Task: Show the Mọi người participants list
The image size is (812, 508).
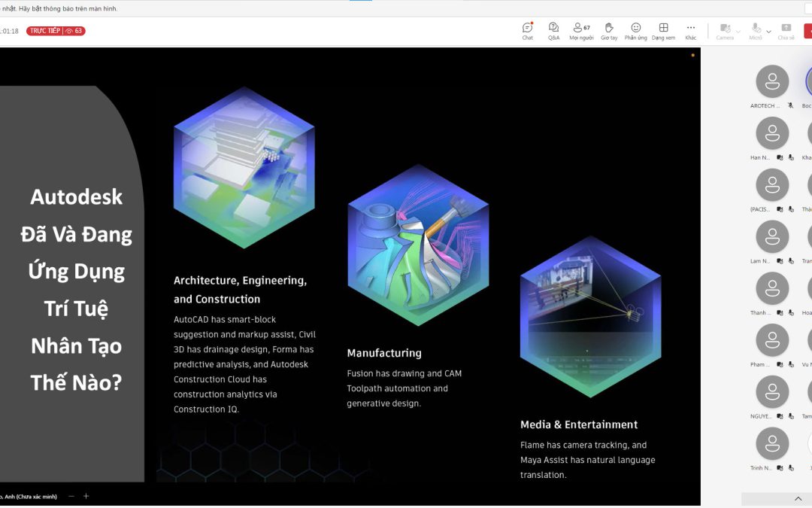Action: click(581, 31)
